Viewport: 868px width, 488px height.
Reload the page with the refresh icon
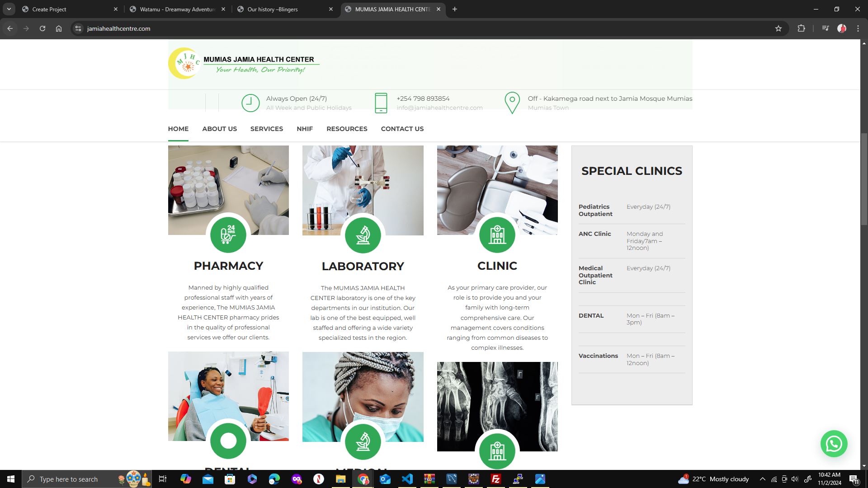tap(42, 28)
